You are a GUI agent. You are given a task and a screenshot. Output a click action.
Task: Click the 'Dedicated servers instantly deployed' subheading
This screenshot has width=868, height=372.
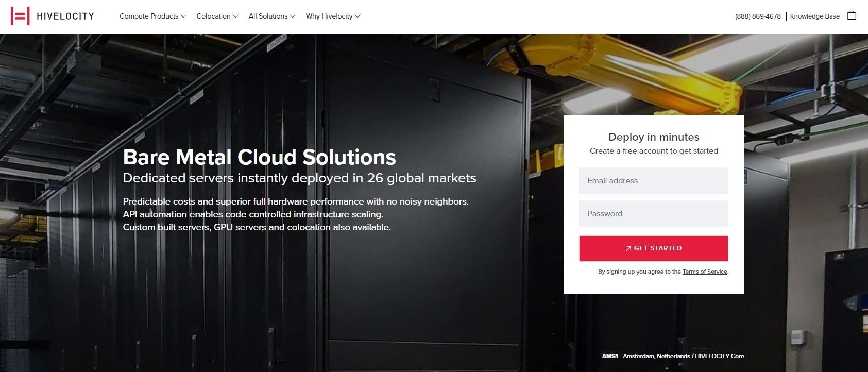click(x=300, y=178)
